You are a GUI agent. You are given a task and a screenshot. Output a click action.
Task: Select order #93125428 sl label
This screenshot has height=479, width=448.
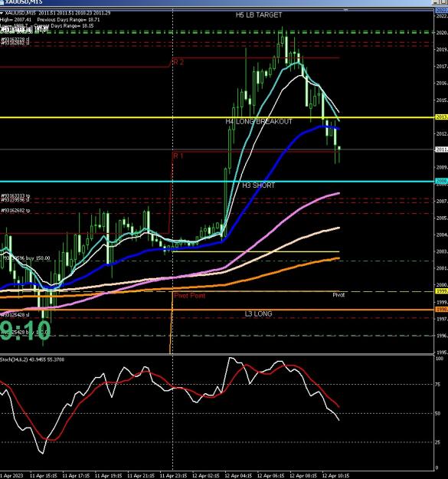[x=15, y=315]
